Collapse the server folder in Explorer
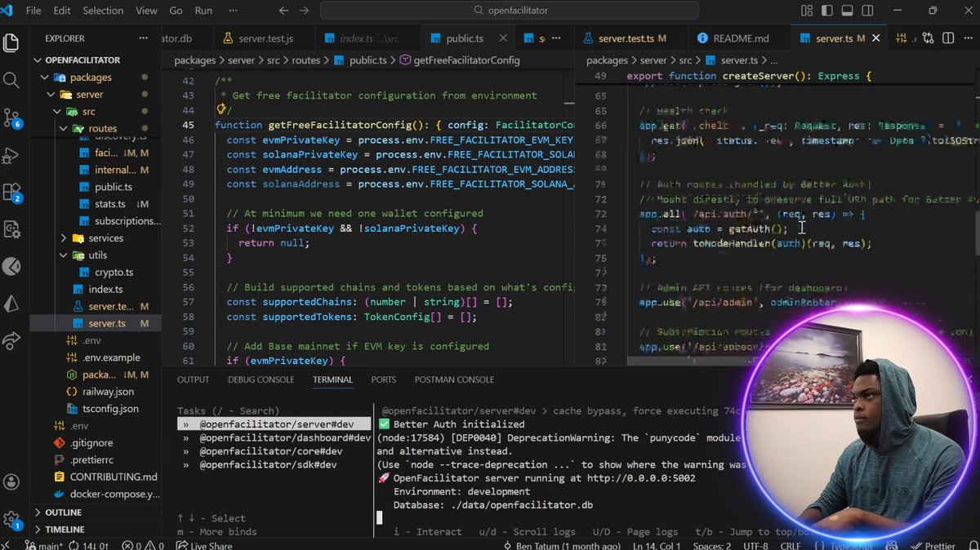This screenshot has width=980, height=550. [90, 95]
